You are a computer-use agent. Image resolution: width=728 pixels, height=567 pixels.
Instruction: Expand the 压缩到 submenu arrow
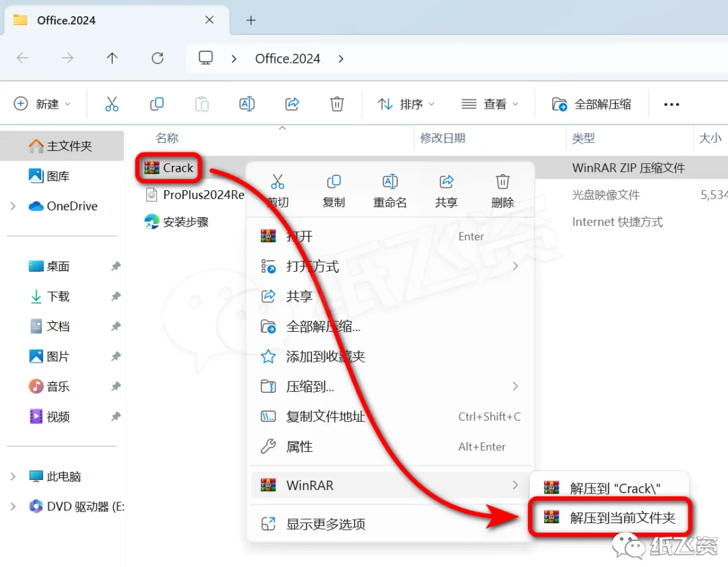(x=515, y=386)
